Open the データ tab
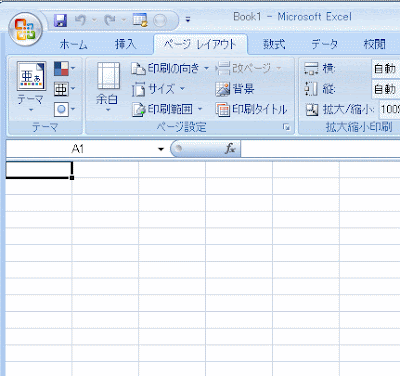The image size is (400, 376). 325,44
